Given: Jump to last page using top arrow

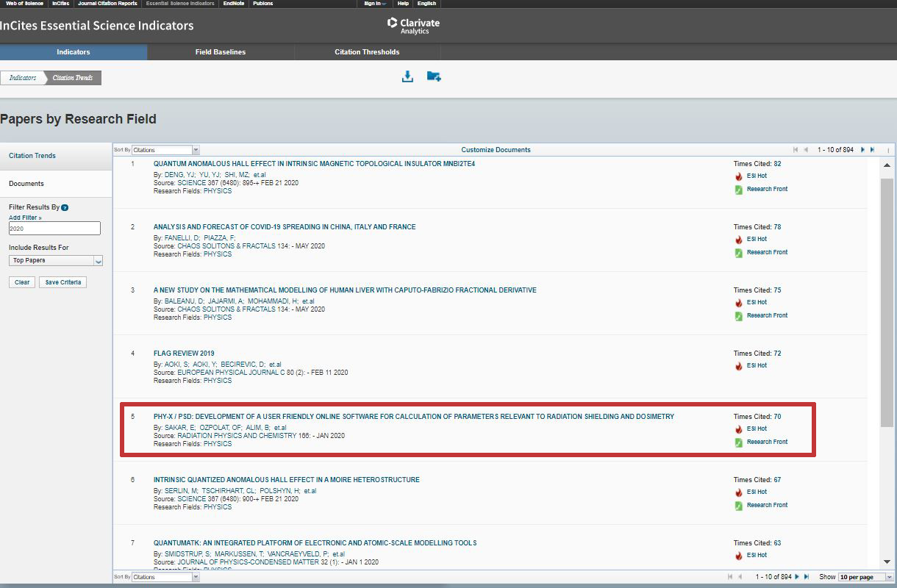Looking at the screenshot, I should click(x=873, y=150).
